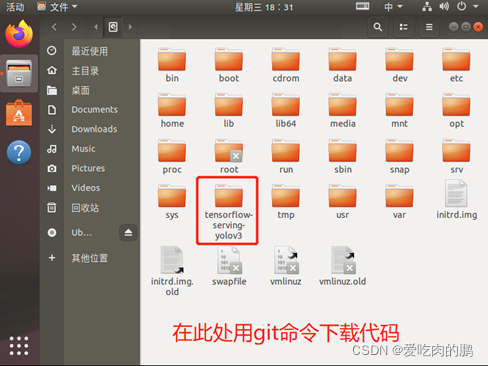Select the proc folder
This screenshot has width=488, height=366.
click(172, 156)
